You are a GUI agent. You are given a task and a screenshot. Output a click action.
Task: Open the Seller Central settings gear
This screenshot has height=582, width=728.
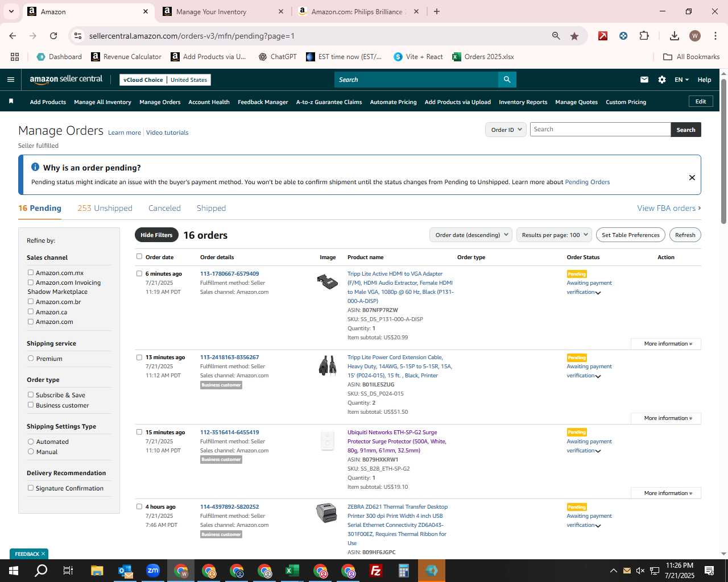(662, 80)
